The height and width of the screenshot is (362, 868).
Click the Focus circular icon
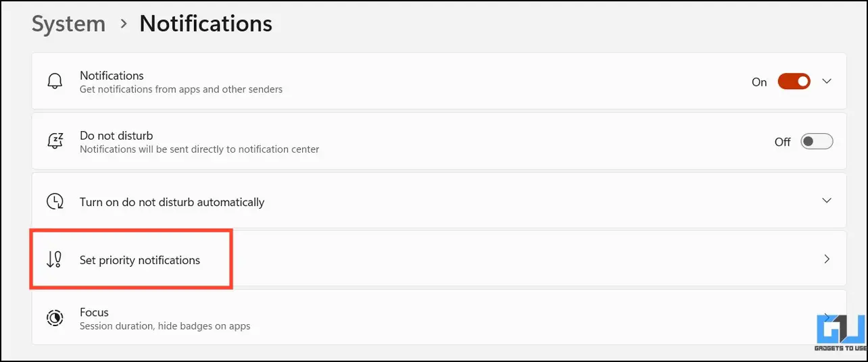click(55, 318)
